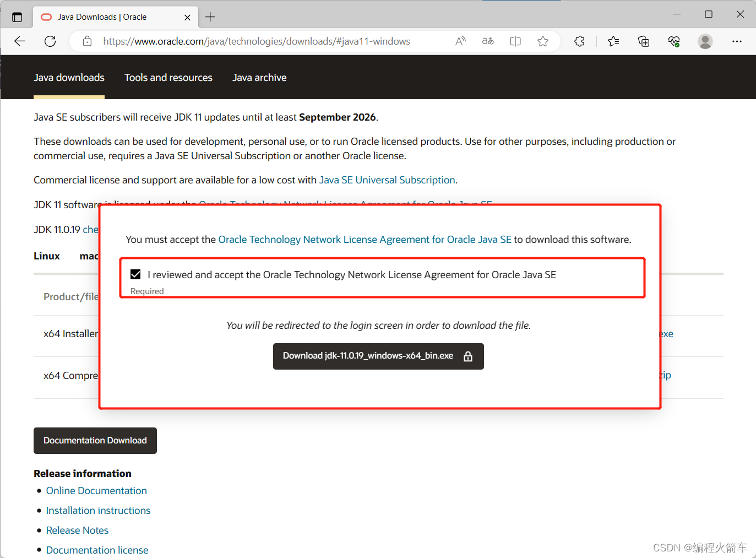The image size is (756, 558).
Task: Click the Oracle favicon on tab
Action: point(46,17)
